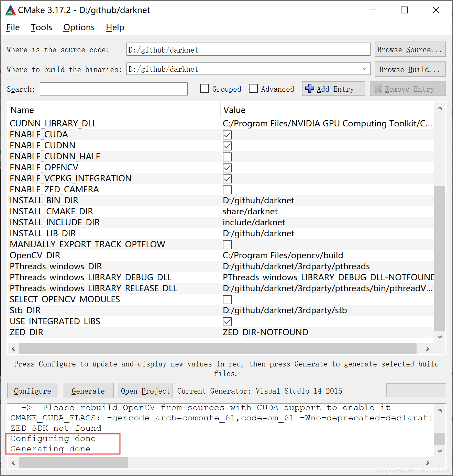Click Browse Source button
Image resolution: width=453 pixels, height=476 pixels.
(410, 49)
